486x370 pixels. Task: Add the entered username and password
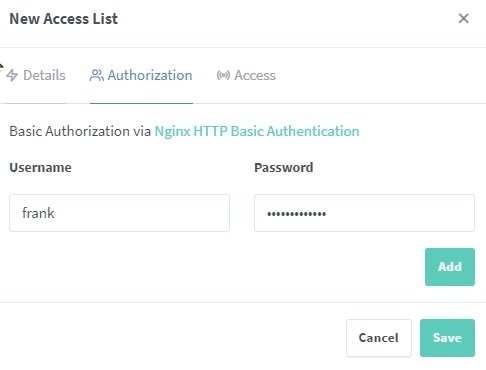pyautogui.click(x=450, y=267)
